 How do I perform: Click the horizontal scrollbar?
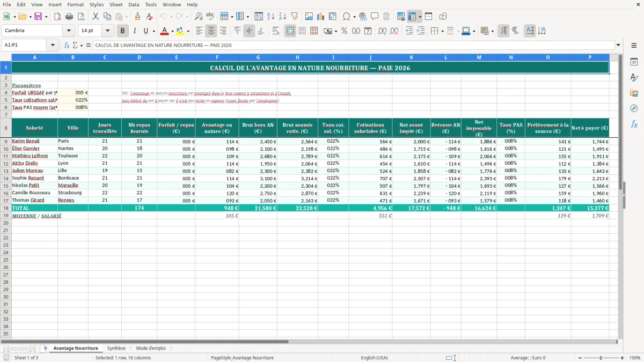(145, 342)
